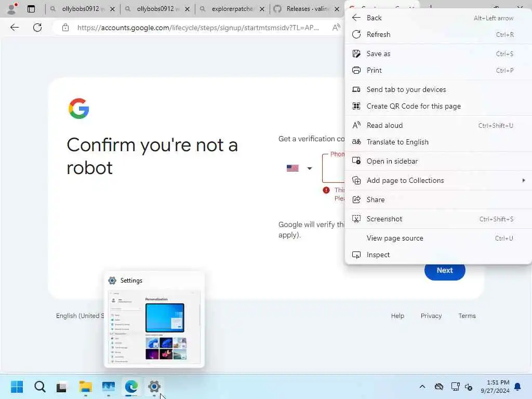This screenshot has width=532, height=399.
Task: Click the browser back arrow button
Action: [15, 28]
